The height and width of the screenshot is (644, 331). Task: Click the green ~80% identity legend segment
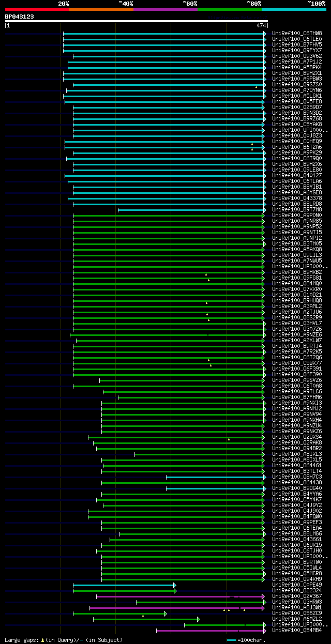(x=229, y=9)
